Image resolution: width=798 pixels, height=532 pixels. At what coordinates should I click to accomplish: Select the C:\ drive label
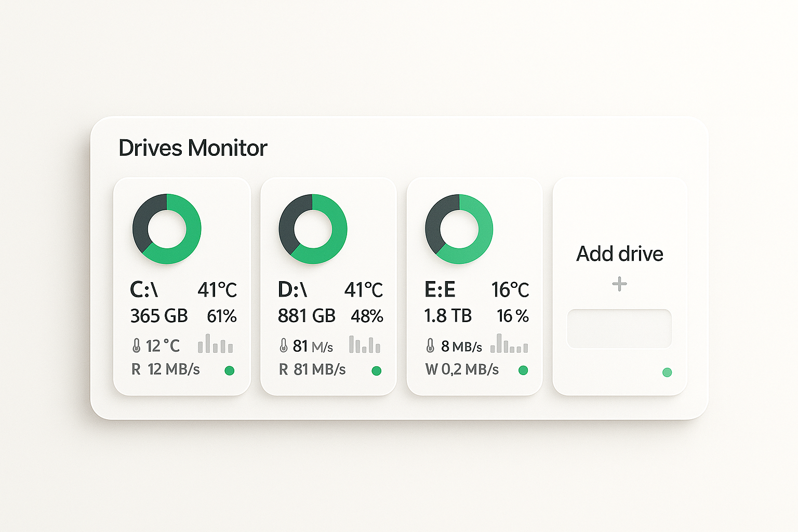click(144, 289)
